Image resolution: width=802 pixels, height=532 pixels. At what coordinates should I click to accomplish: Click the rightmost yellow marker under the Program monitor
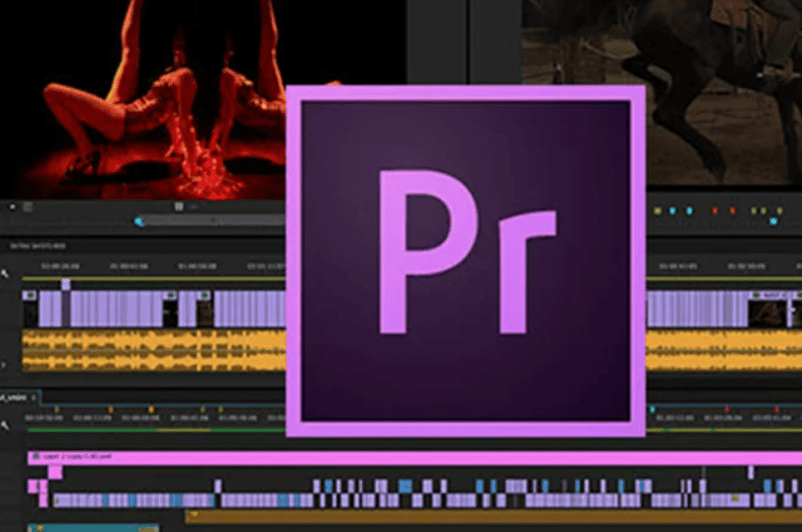pos(779,211)
